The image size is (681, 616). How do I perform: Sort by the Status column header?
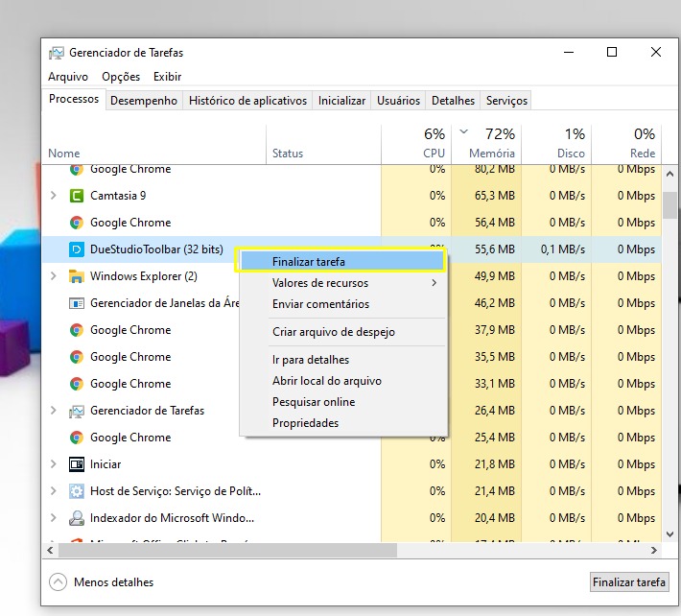tap(323, 145)
